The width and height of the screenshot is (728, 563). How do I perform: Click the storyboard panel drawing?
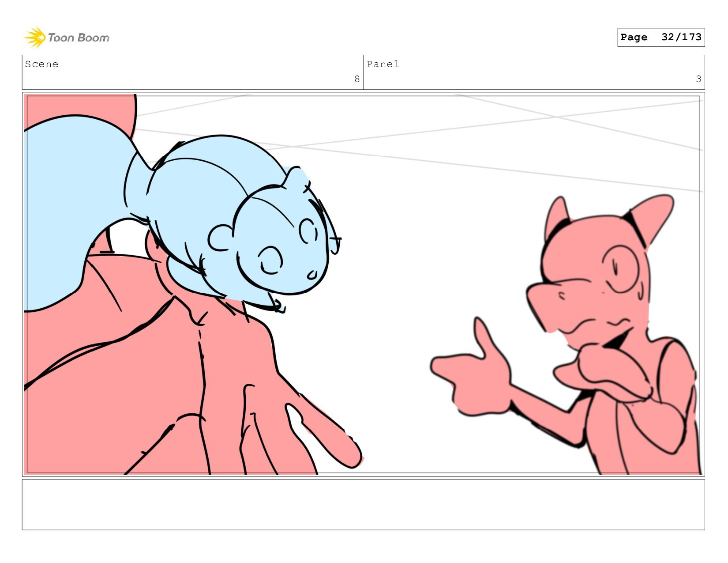tap(363, 284)
